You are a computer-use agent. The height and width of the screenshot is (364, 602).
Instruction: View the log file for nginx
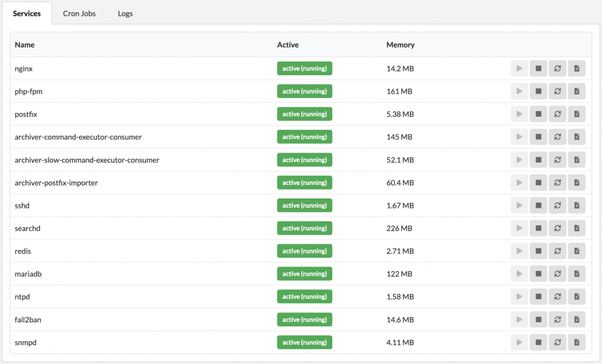point(577,68)
